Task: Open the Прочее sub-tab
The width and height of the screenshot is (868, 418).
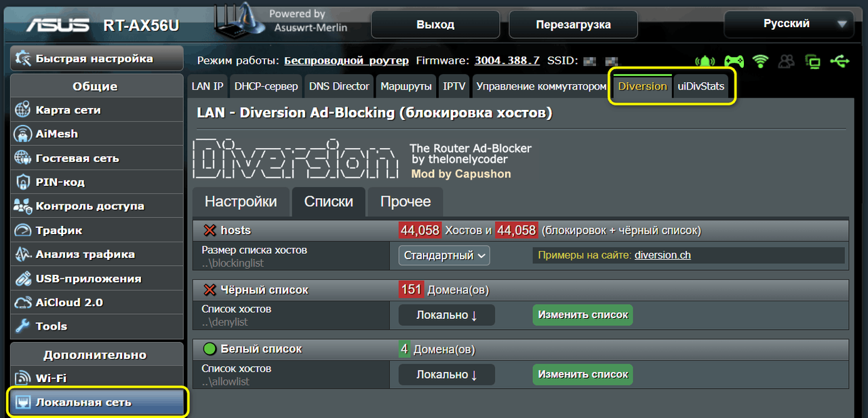Action: click(x=406, y=202)
